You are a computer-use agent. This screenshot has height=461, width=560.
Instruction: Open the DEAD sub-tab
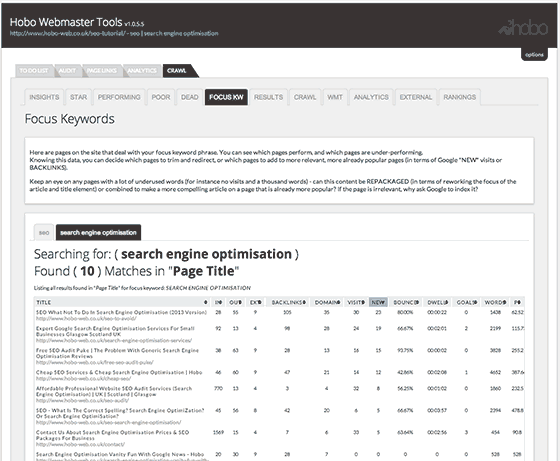click(190, 97)
